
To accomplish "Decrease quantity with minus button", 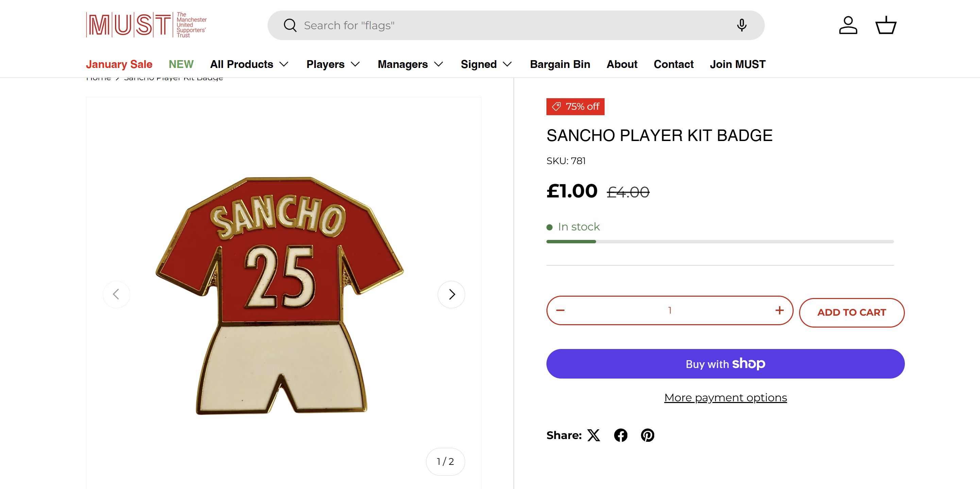I will 560,310.
